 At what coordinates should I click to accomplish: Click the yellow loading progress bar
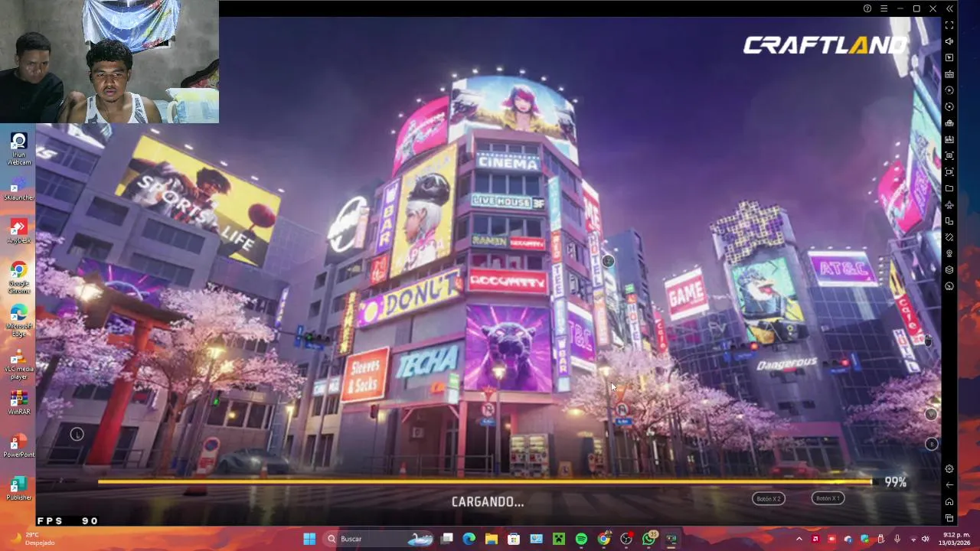tap(485, 482)
